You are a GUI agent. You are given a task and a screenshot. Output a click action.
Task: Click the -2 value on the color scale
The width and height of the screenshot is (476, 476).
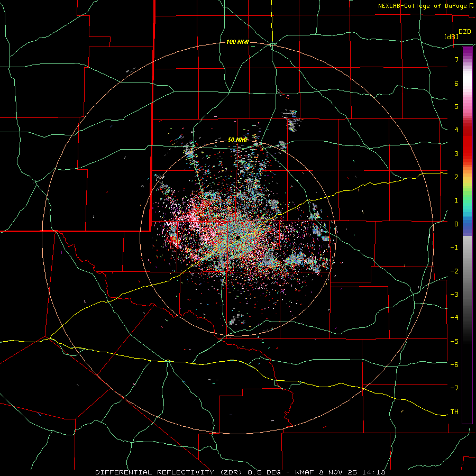[x=454, y=271]
